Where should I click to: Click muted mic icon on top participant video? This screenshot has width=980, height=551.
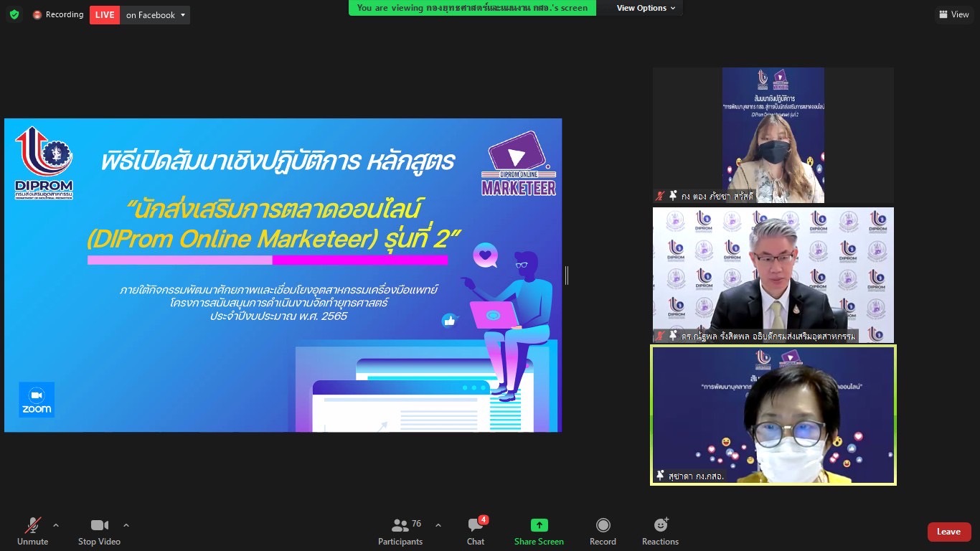[x=660, y=196]
